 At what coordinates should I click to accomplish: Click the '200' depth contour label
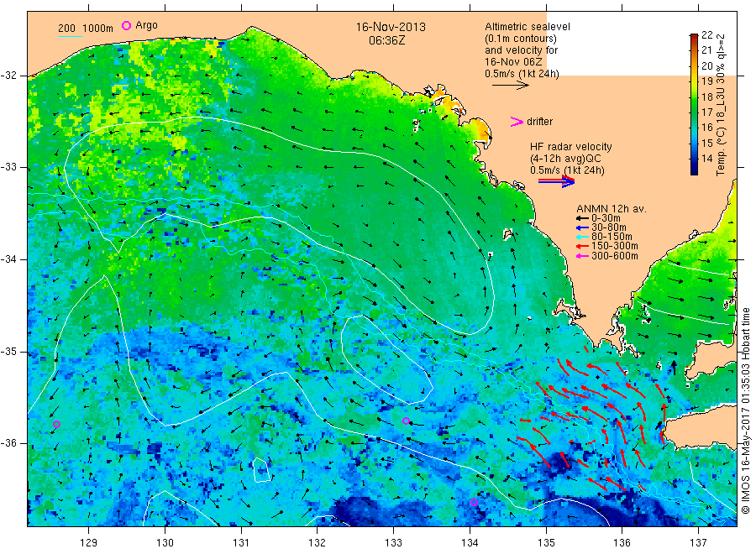coord(66,29)
